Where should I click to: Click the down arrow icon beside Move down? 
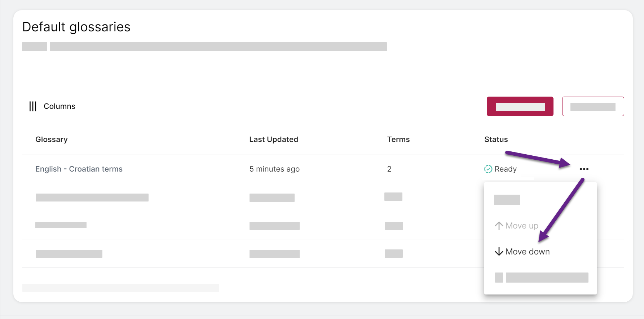click(x=499, y=252)
